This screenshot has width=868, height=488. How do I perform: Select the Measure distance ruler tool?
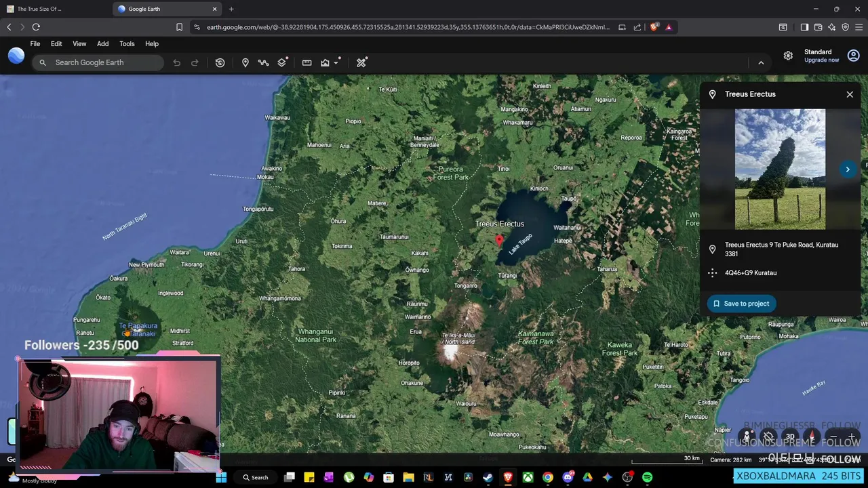click(x=307, y=62)
